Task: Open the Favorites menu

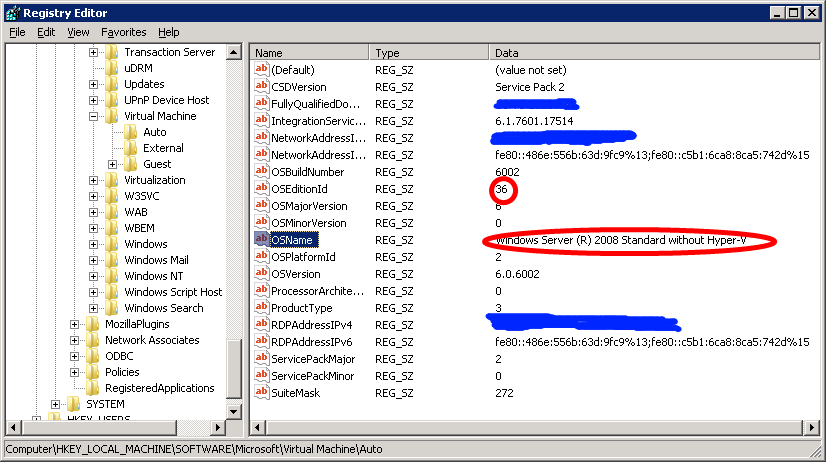Action: pyautogui.click(x=123, y=32)
